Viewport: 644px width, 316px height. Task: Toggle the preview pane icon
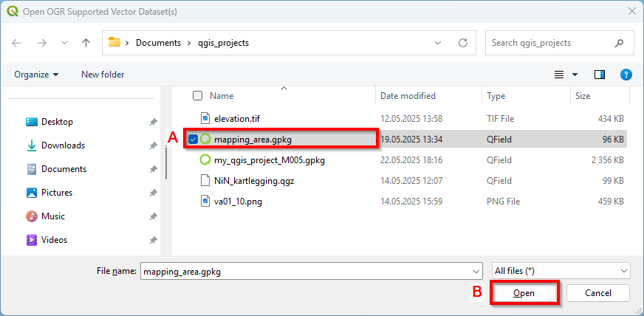click(x=600, y=75)
